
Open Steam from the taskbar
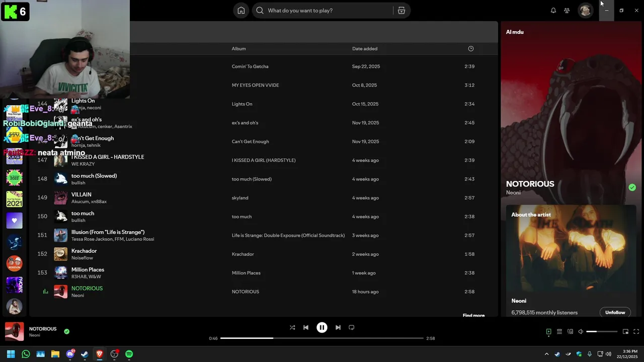click(x=85, y=354)
